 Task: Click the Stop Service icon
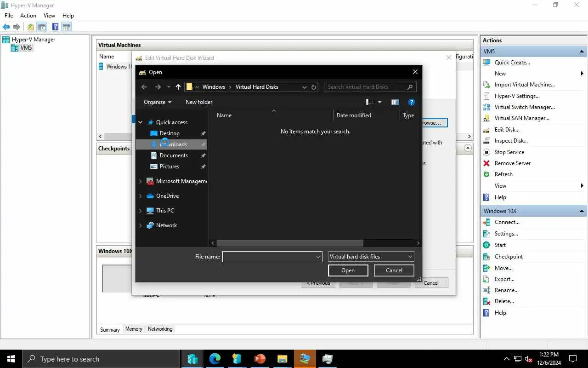click(x=486, y=152)
